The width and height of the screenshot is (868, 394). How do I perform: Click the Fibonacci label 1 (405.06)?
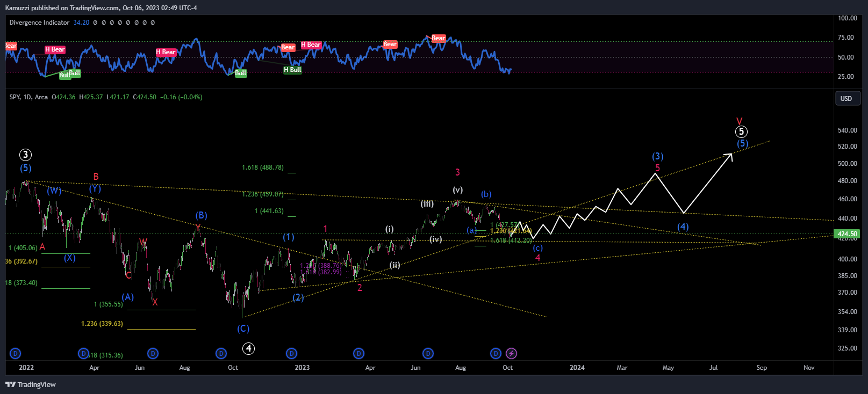click(23, 248)
